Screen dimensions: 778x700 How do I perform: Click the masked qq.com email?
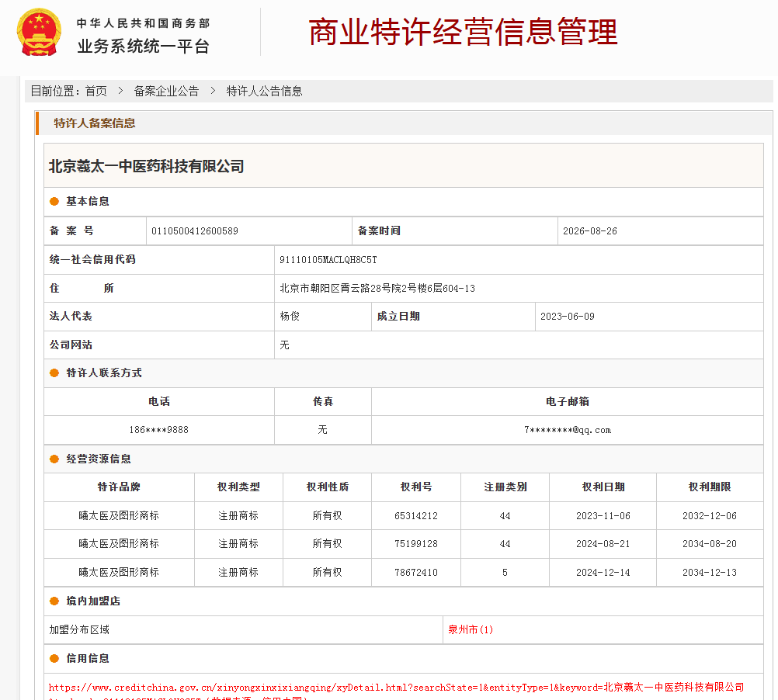pyautogui.click(x=568, y=430)
